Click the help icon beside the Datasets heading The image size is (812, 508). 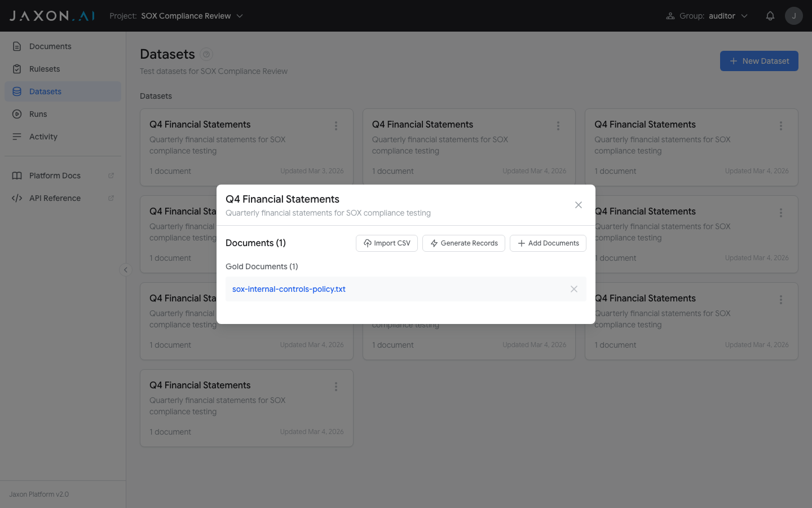click(206, 54)
